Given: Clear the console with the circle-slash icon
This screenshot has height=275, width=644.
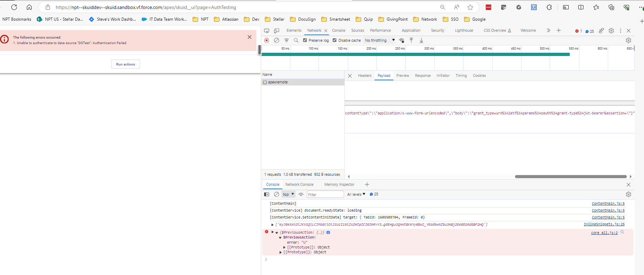Looking at the screenshot, I should tap(277, 194).
